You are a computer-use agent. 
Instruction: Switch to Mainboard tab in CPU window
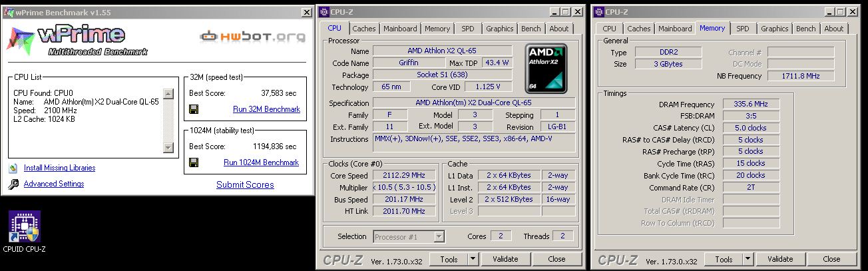[x=400, y=29]
